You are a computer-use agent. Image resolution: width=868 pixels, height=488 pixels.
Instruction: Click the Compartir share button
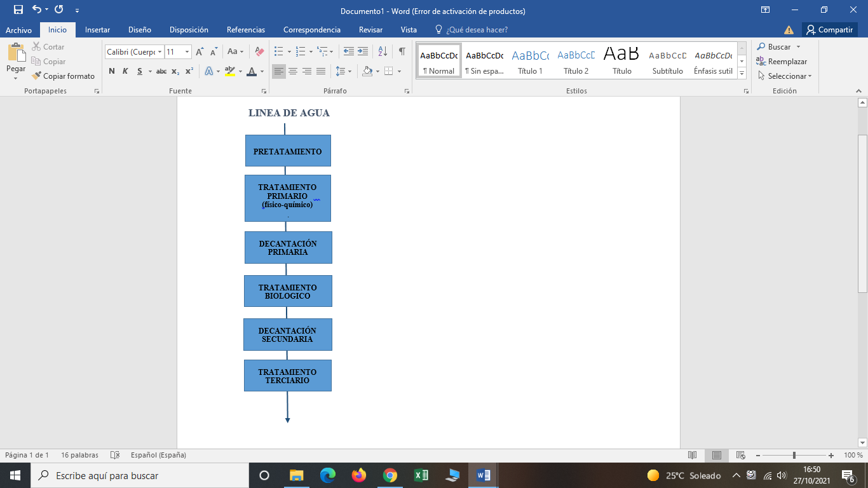click(x=829, y=30)
